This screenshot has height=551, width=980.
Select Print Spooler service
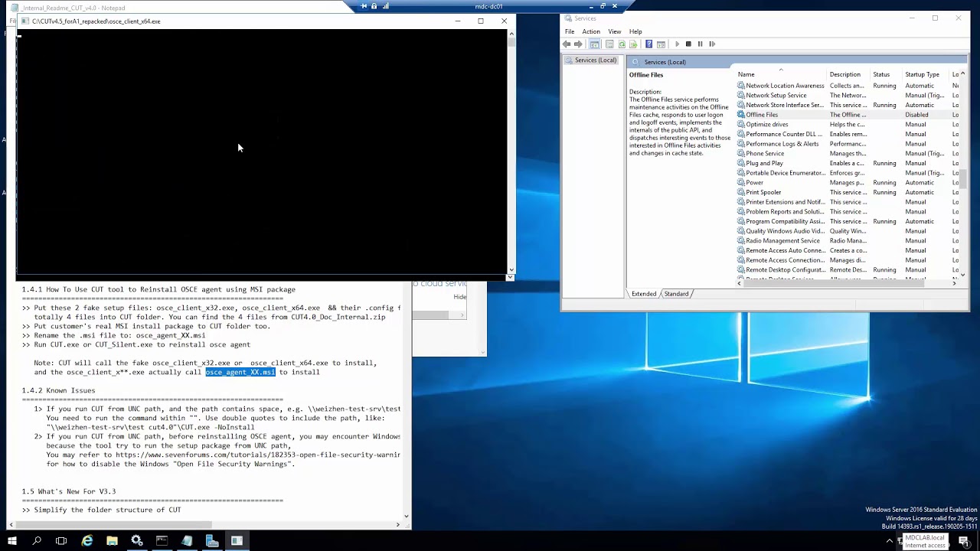848,192
